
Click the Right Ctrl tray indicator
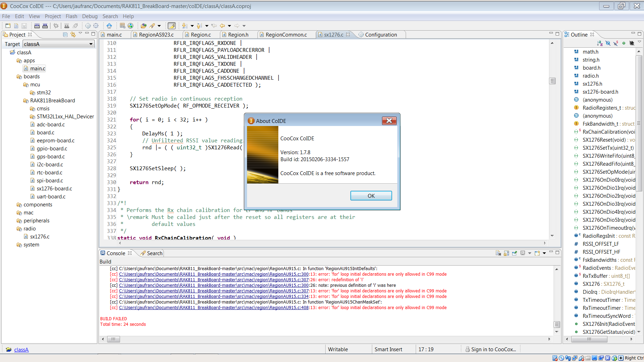tap(634, 358)
